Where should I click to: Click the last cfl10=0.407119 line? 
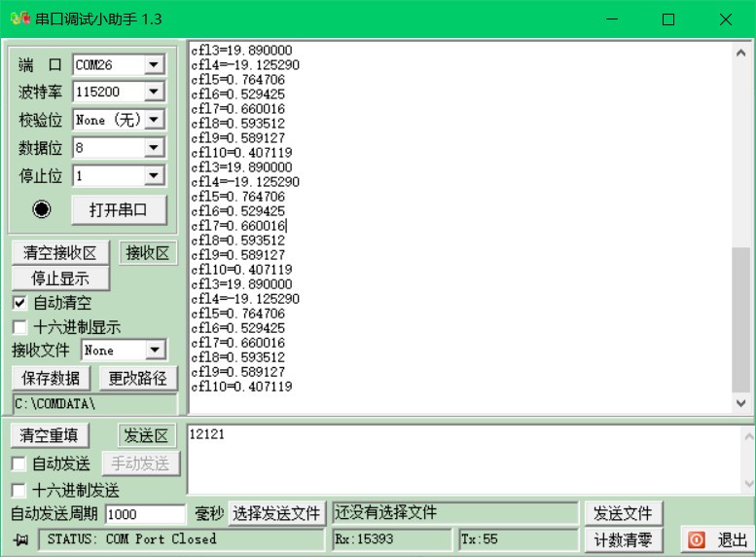point(241,387)
